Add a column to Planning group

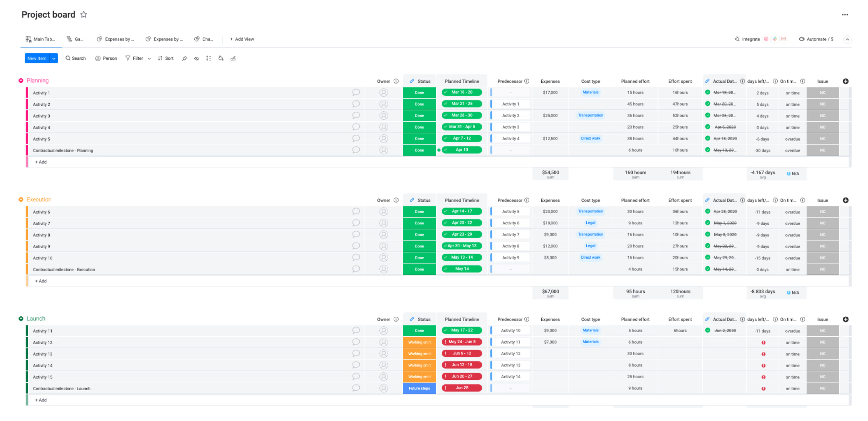(845, 81)
